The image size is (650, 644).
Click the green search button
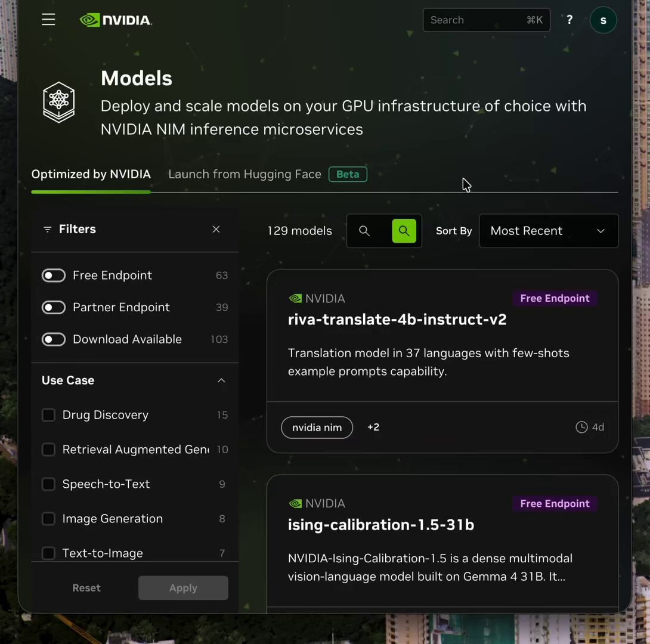click(x=404, y=231)
